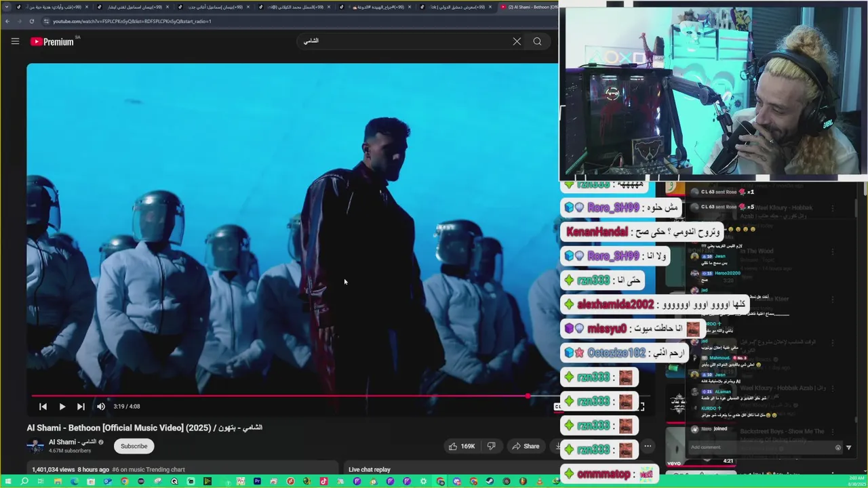
Task: Go to YouTube Premium home logo
Action: pos(52,41)
